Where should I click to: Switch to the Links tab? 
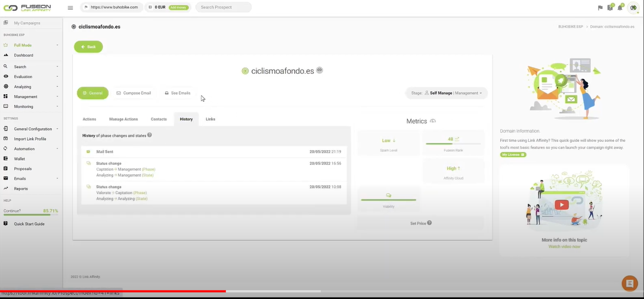click(210, 119)
